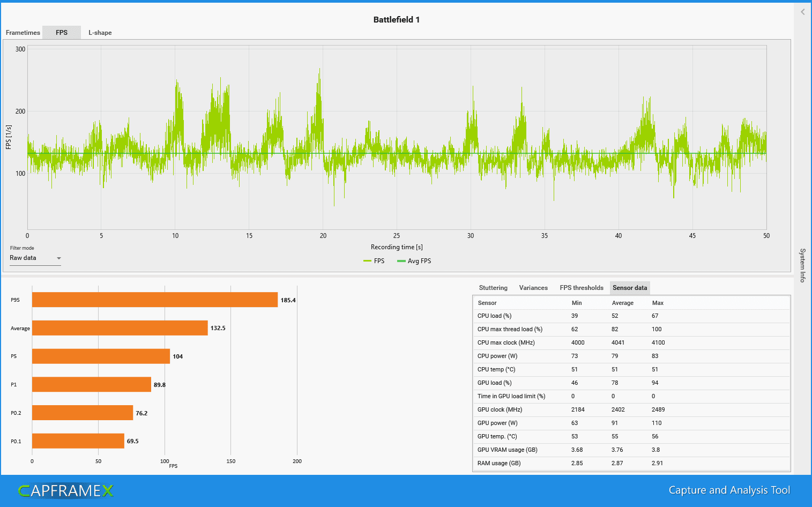Click the P95 bar showing 185.4
This screenshot has width=812, height=507.
[x=155, y=300]
